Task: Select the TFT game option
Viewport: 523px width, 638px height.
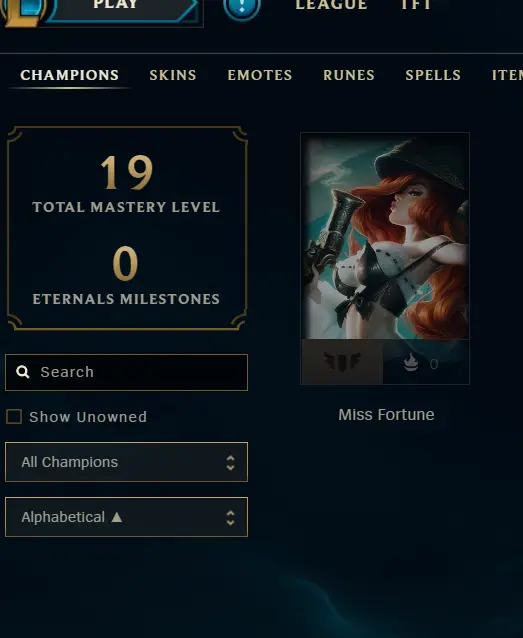Action: tap(416, 5)
